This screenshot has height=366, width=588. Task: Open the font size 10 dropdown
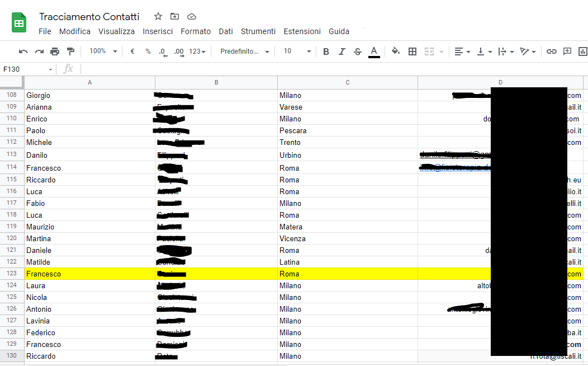[297, 51]
